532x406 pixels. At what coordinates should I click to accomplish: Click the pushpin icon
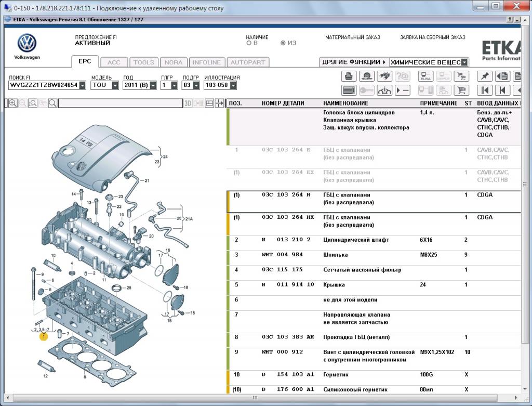pos(485,76)
